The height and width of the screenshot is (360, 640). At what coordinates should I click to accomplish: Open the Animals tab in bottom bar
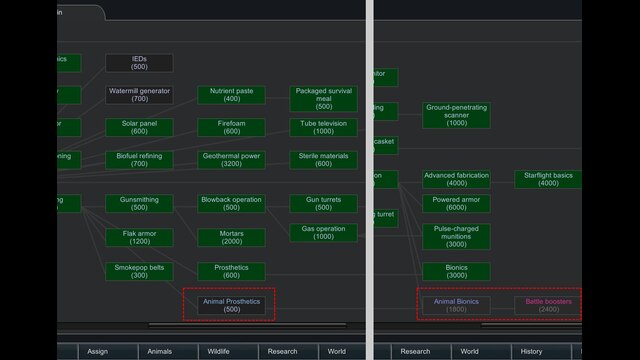tap(168, 351)
